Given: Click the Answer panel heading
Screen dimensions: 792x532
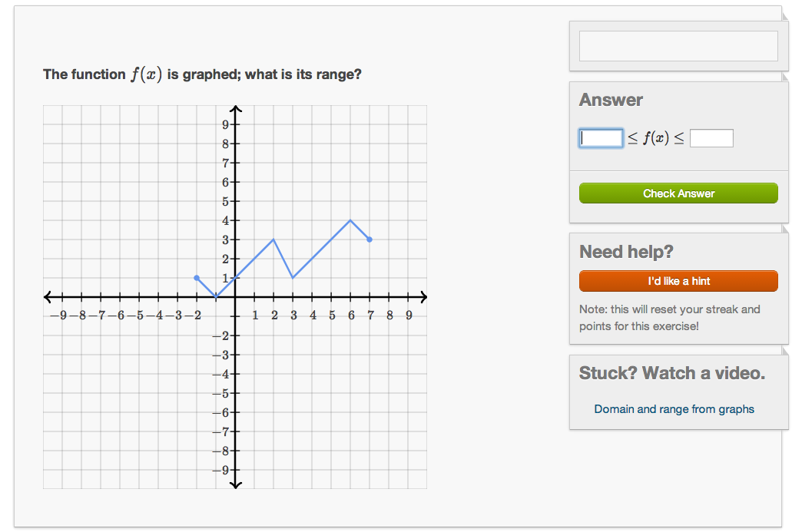Looking at the screenshot, I should click(x=611, y=100).
